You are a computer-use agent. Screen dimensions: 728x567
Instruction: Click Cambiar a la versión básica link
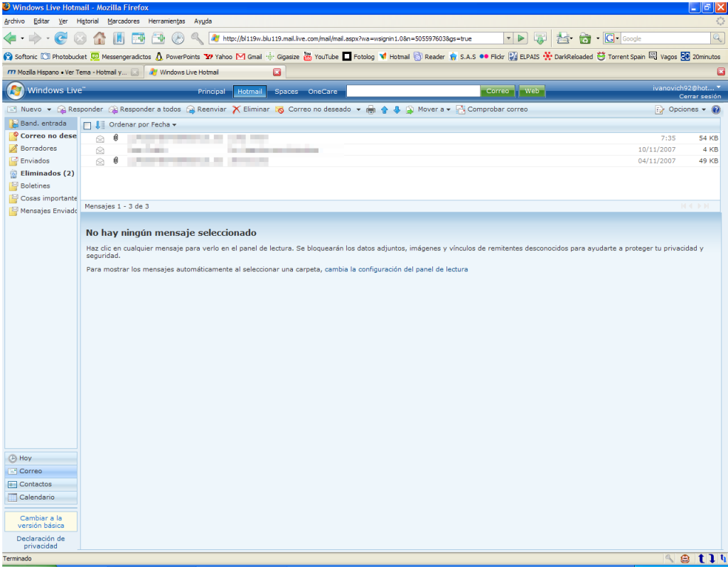pos(41,522)
